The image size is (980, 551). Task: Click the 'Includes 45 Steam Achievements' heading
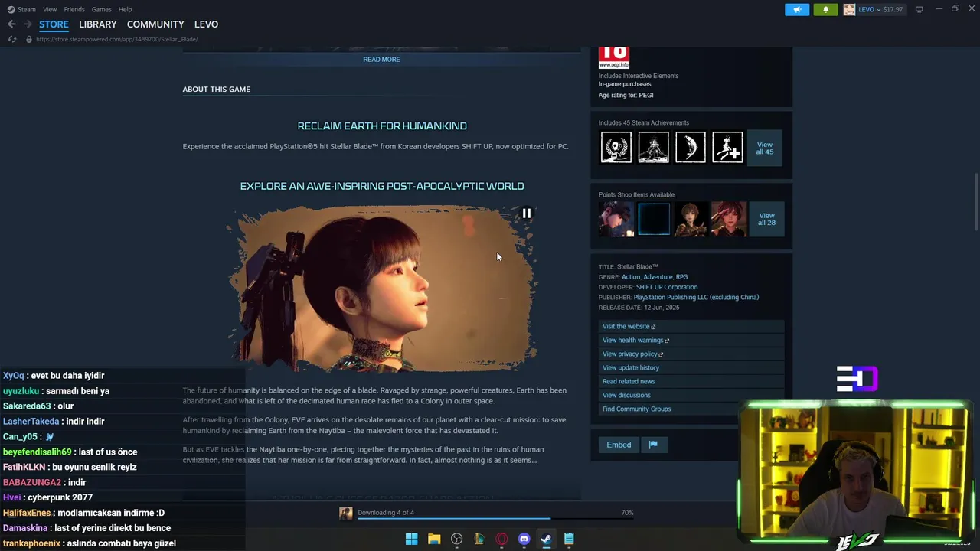tap(644, 122)
